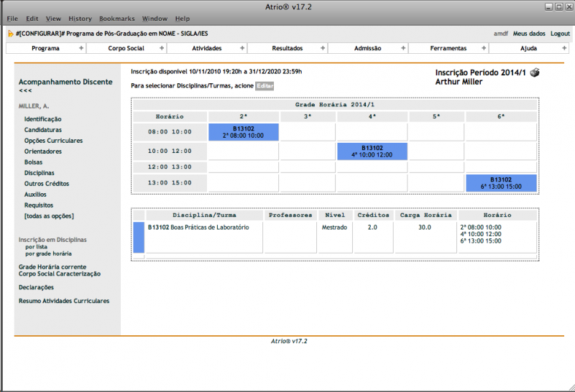Open the Bookmarks menu
575x392 pixels.
coord(116,18)
